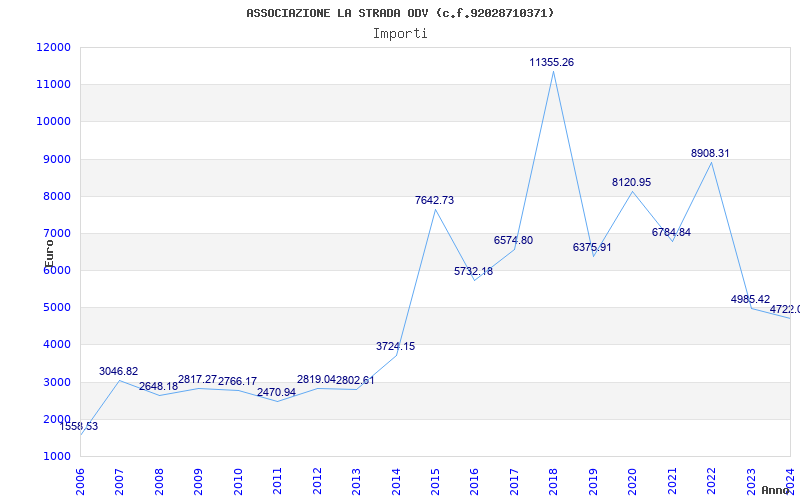Click the 1000 y-axis tick label
Image resolution: width=800 pixels, height=500 pixels.
[56, 456]
